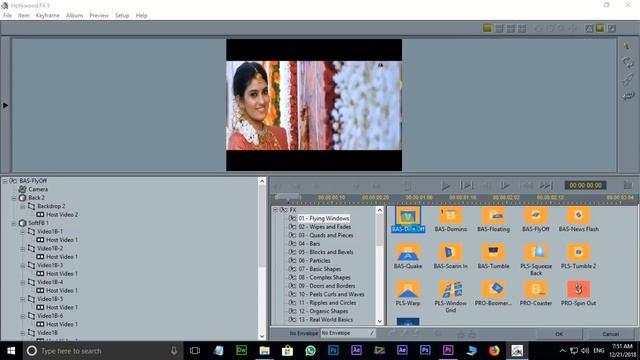Pick the PLS-Squeeze Back effect

click(x=536, y=253)
